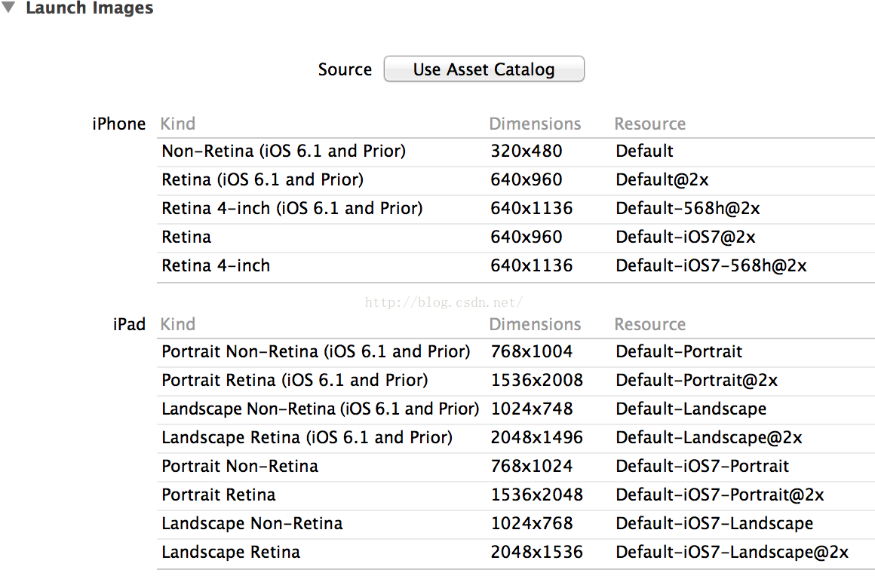Click Kind cell in the Default-iOS7-Portrait row

tap(240, 466)
